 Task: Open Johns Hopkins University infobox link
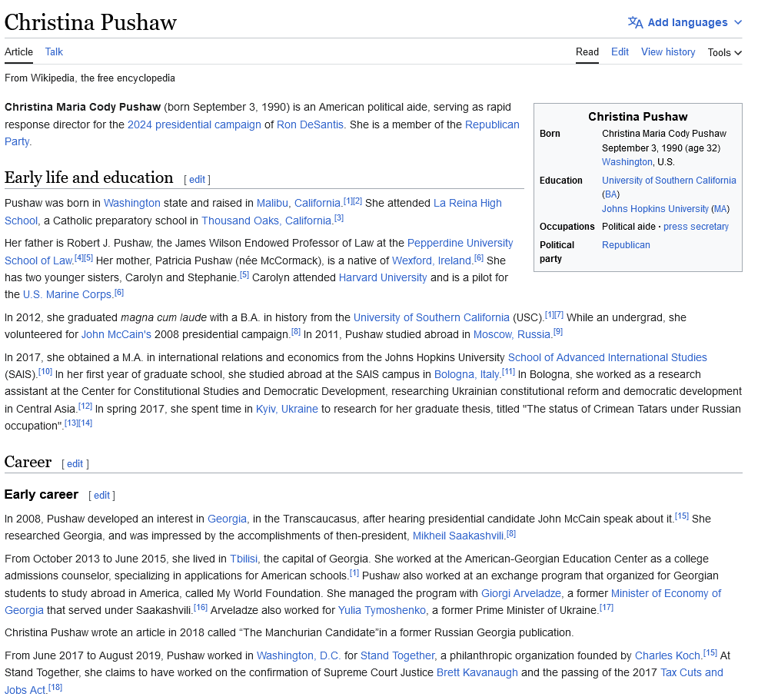(x=655, y=209)
